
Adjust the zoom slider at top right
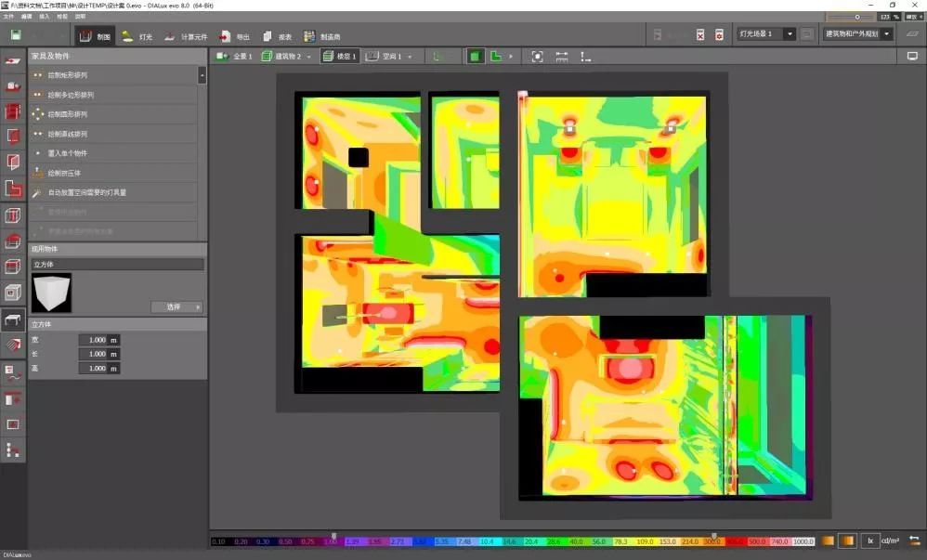coord(856,17)
